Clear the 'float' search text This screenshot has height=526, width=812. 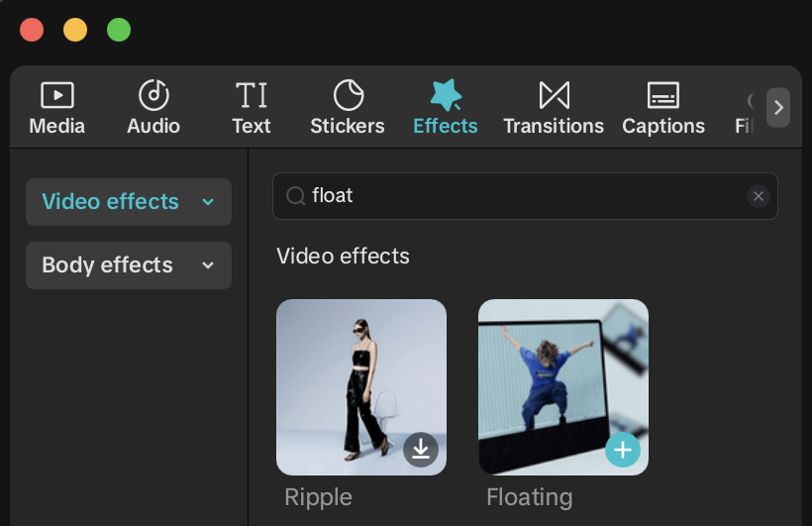point(758,196)
